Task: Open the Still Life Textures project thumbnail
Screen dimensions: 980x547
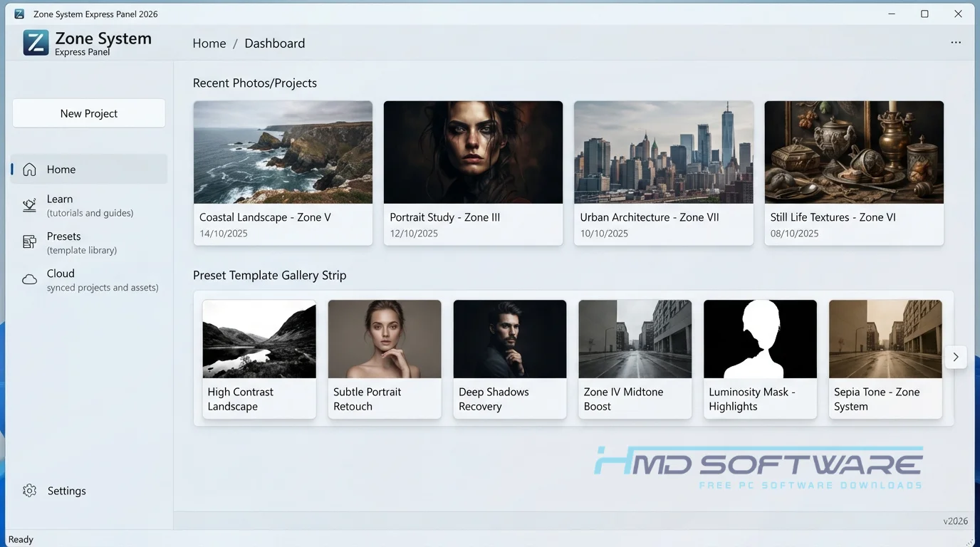Action: [854, 152]
